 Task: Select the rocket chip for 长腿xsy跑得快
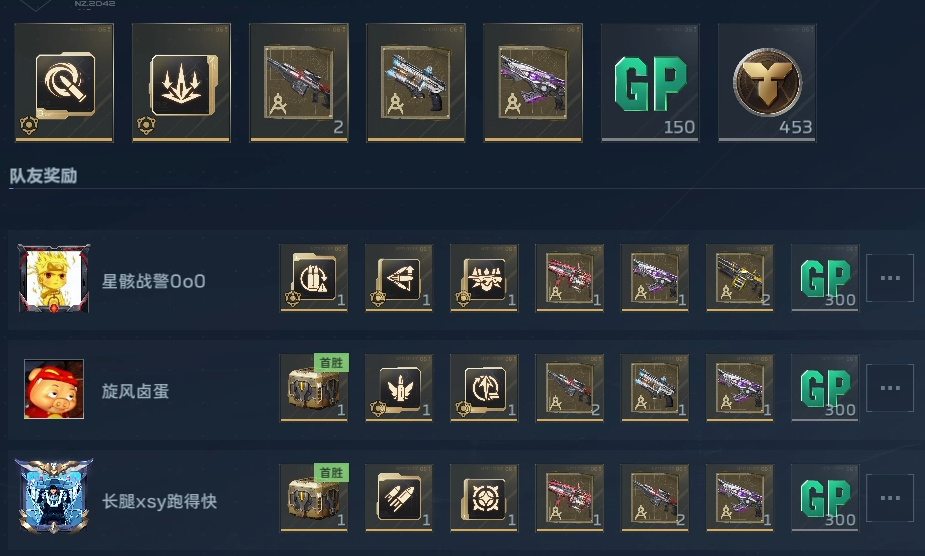pyautogui.click(x=399, y=498)
